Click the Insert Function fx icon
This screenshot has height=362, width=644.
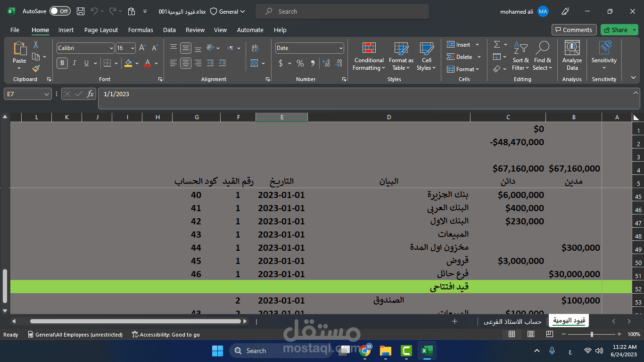91,94
